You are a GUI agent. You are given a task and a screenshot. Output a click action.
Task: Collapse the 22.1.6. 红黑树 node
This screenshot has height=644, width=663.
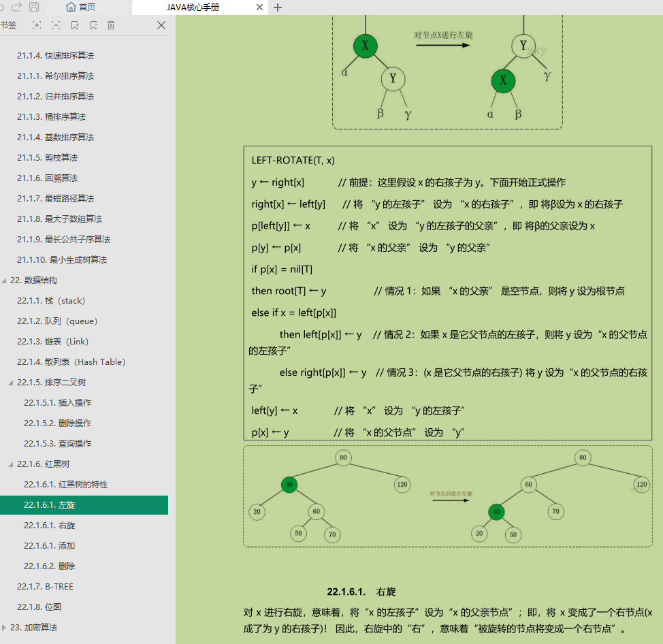click(x=11, y=464)
